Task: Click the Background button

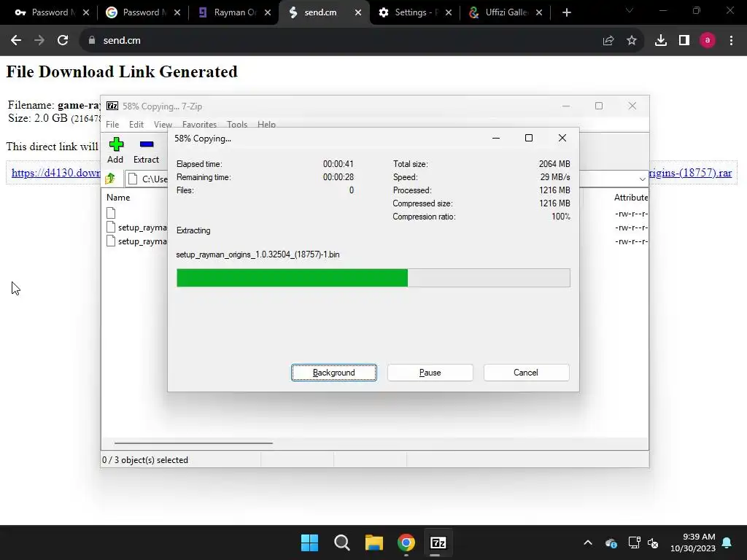Action: [334, 373]
